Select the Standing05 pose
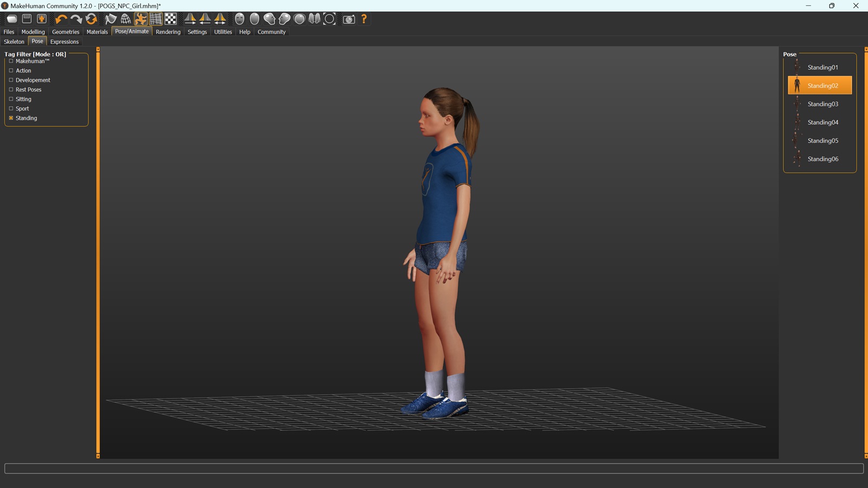Screen dimensions: 868x488 tap(820, 141)
